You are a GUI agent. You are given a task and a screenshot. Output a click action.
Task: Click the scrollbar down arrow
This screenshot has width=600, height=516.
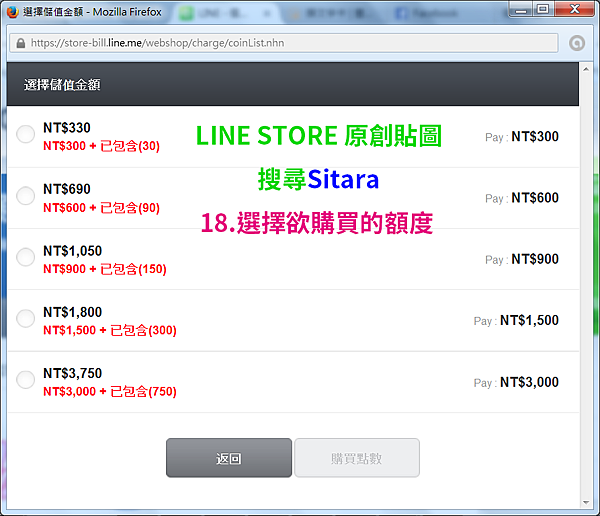tap(586, 502)
